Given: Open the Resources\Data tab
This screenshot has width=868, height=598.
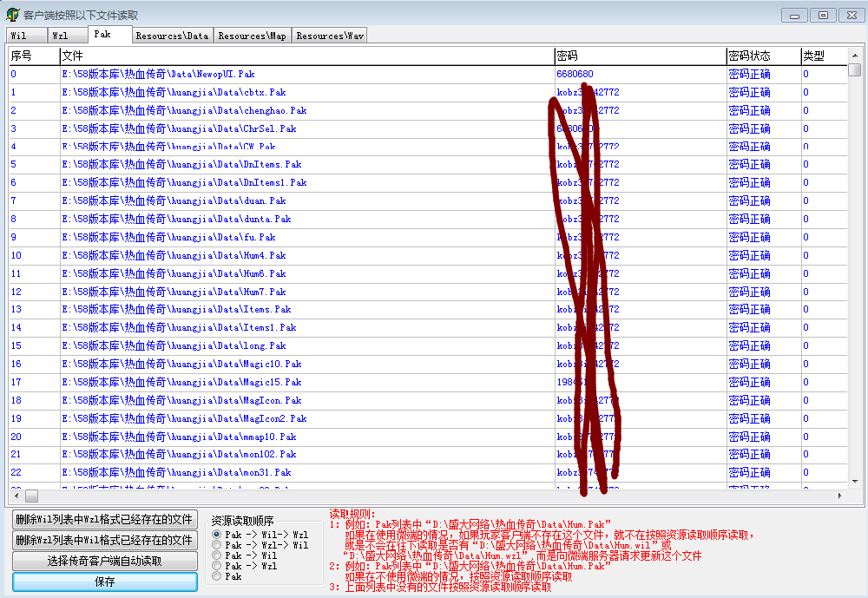Looking at the screenshot, I should [172, 36].
